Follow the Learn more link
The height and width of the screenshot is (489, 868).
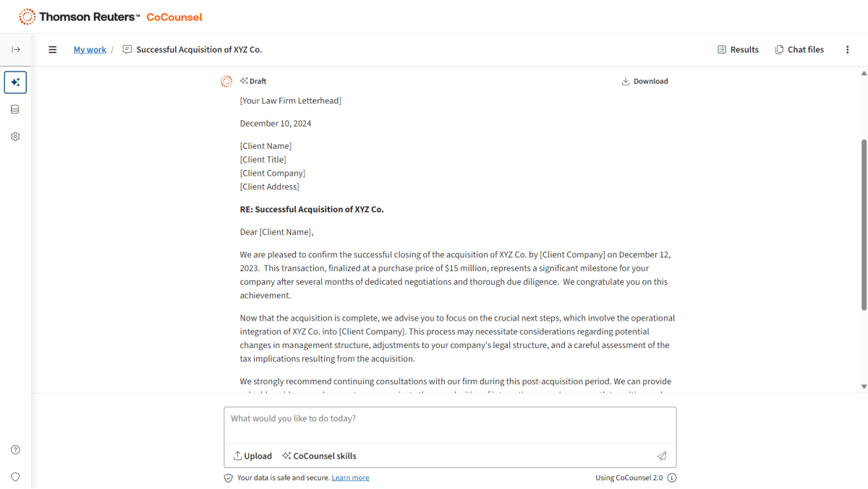coord(350,477)
